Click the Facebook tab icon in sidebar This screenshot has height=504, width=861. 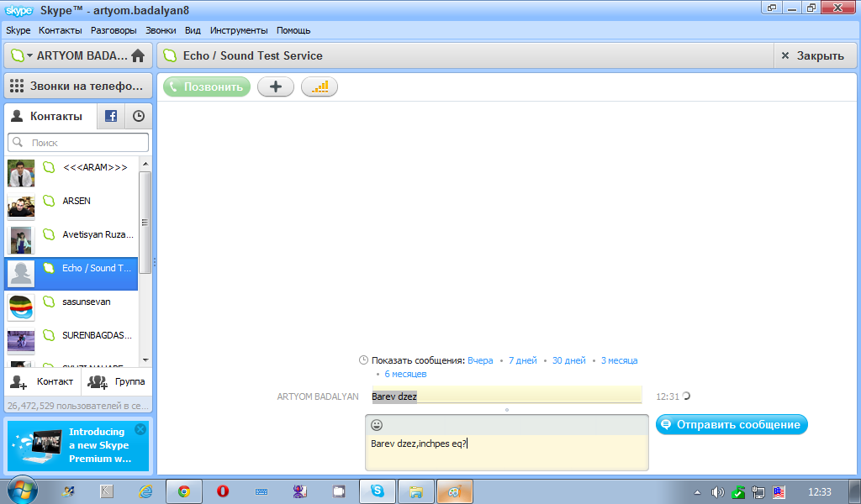pos(111,116)
